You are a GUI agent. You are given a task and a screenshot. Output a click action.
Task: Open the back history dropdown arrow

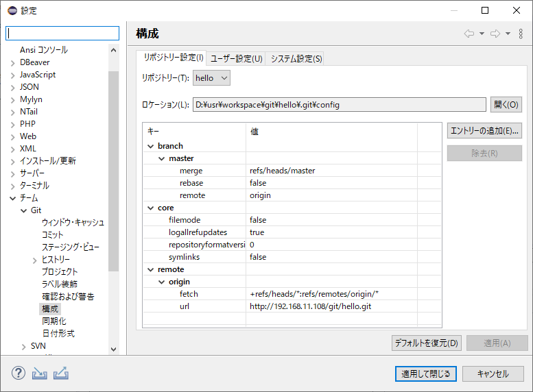coord(482,34)
